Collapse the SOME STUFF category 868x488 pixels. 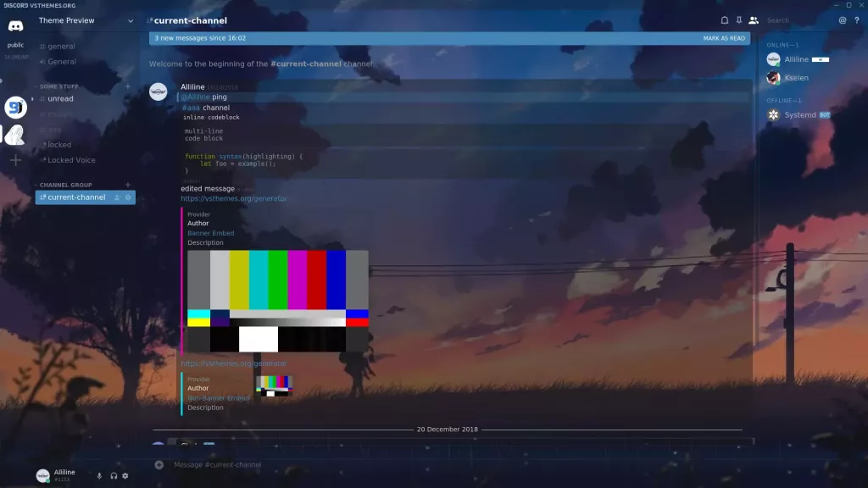59,86
